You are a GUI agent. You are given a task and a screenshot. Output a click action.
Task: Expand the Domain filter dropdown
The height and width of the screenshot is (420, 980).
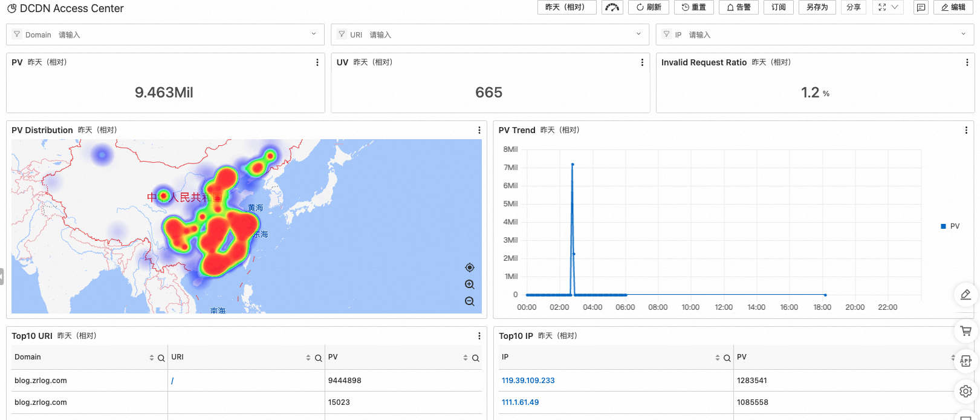point(314,34)
